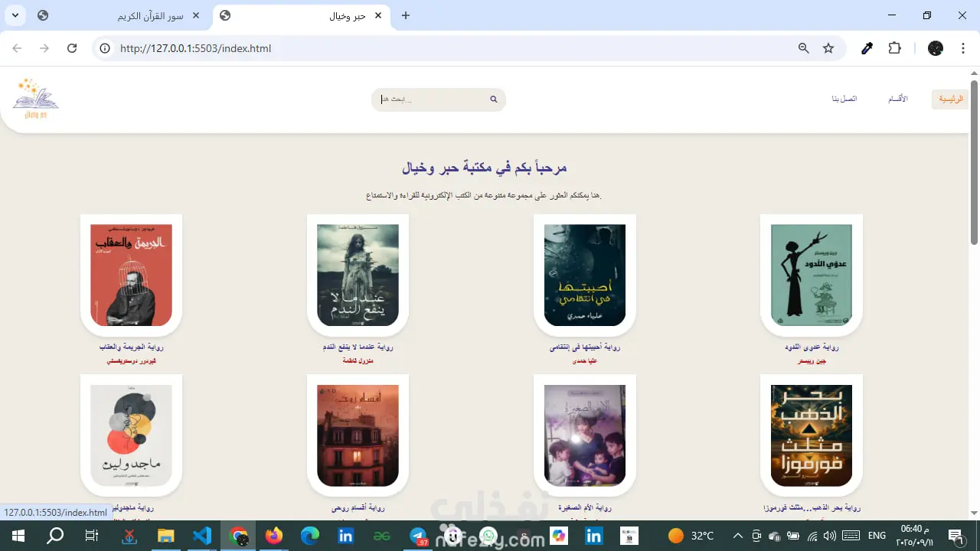
Task: Open the عدوي اللدود book cover
Action: coord(812,275)
